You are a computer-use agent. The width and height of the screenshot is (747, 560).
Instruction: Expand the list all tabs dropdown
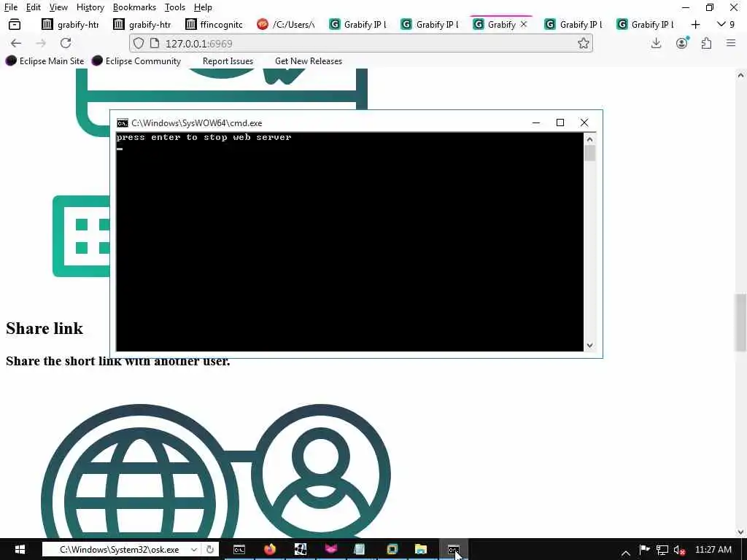point(726,24)
